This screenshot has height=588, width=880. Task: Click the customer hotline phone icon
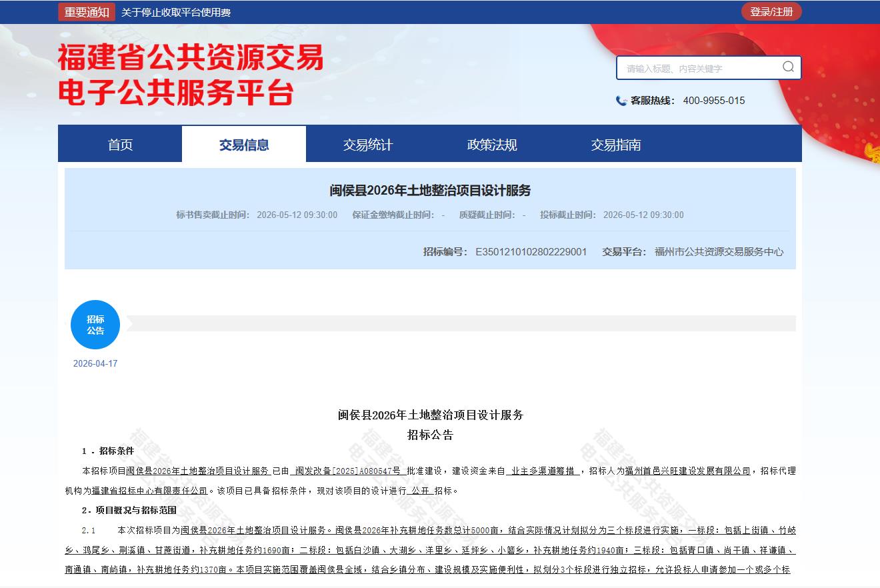(621, 101)
